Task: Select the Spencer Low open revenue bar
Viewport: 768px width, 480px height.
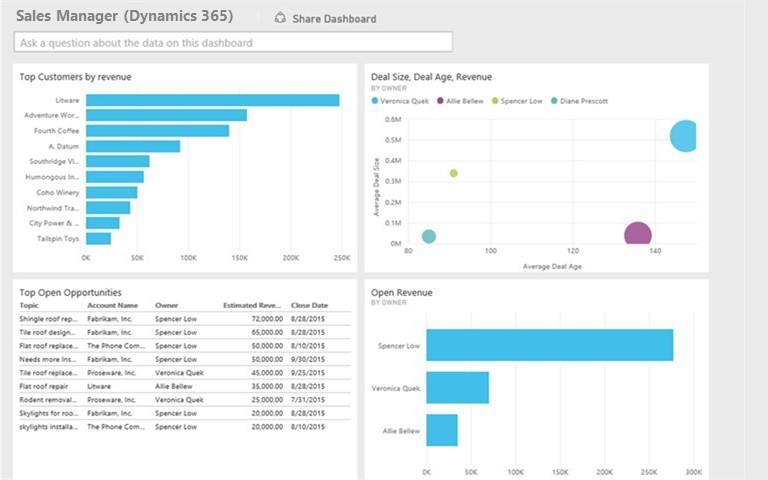Action: [x=550, y=345]
